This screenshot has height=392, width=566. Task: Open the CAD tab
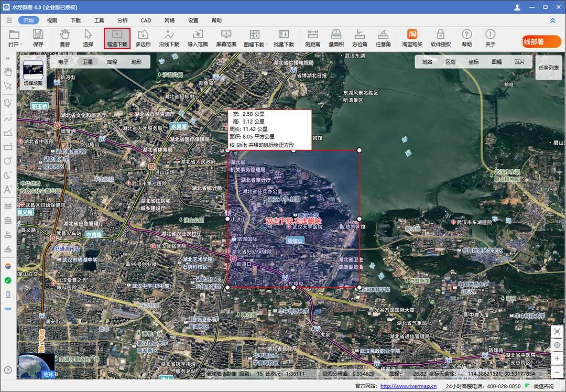pos(146,20)
